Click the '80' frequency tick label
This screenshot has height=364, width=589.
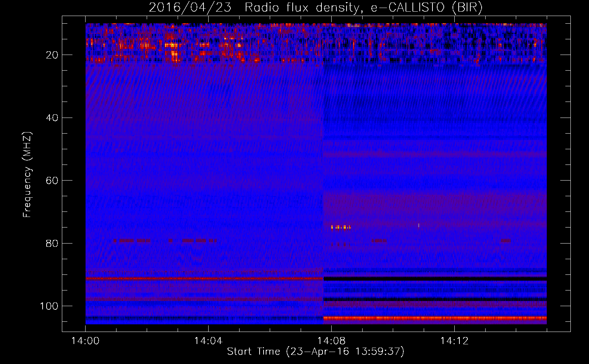point(52,244)
